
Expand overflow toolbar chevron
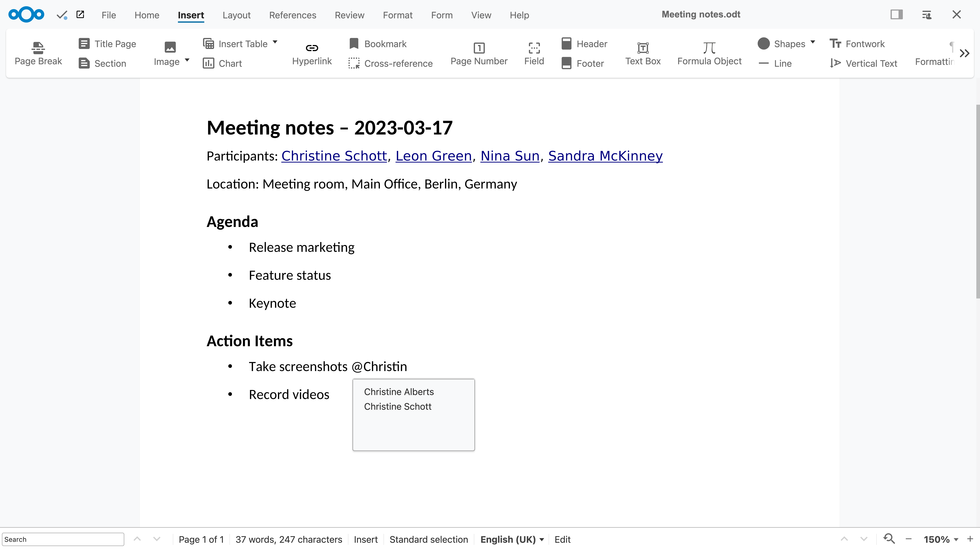tap(964, 53)
